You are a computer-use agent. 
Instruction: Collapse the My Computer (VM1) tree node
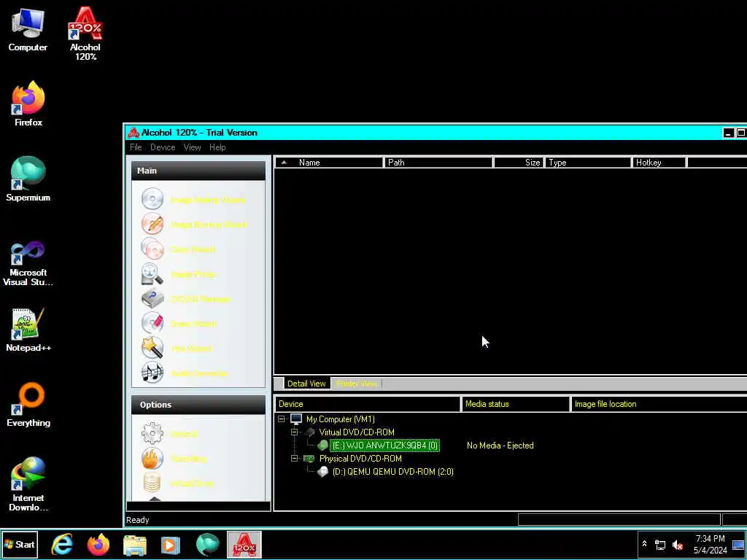click(x=281, y=419)
